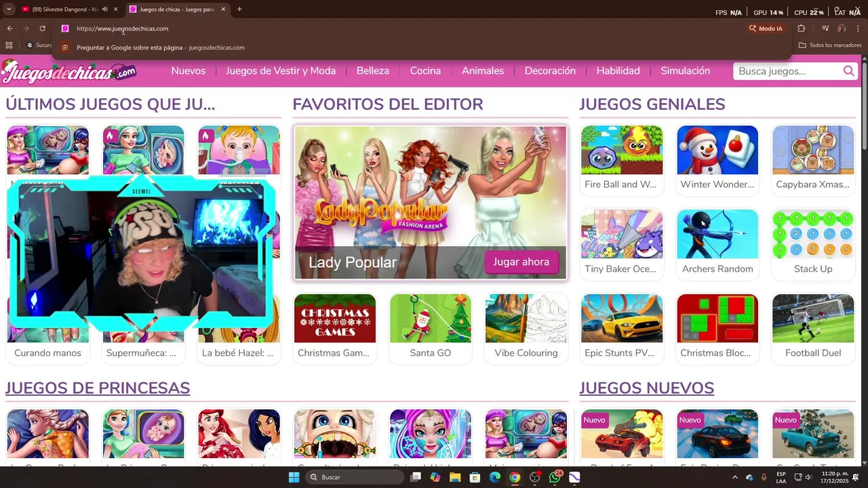Open the Cocina category
Image resolution: width=868 pixels, height=488 pixels.
tap(425, 71)
